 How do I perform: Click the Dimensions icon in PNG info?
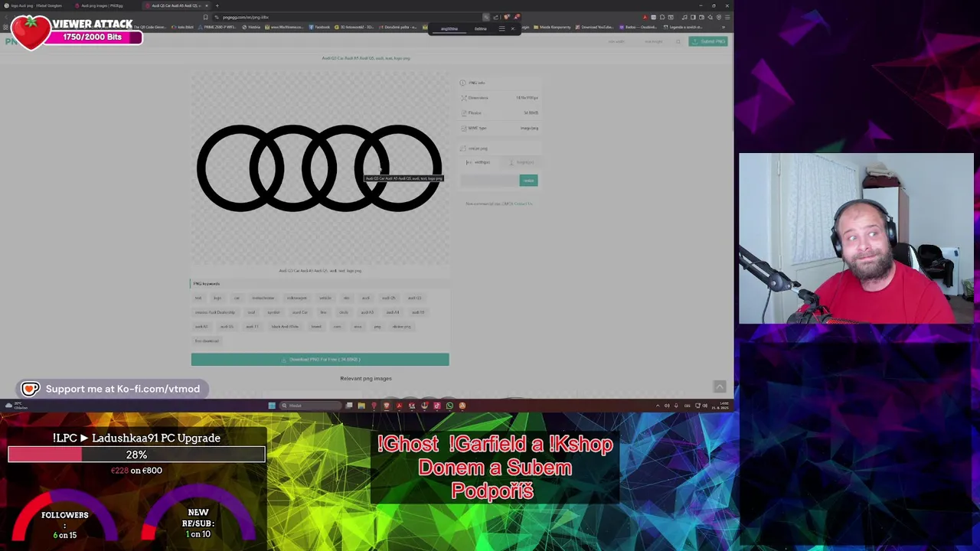464,98
